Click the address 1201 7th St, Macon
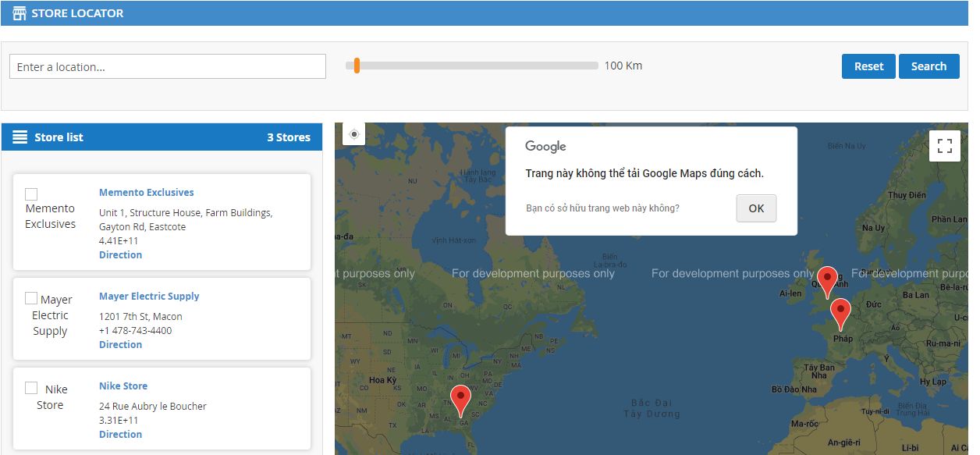 tap(140, 317)
